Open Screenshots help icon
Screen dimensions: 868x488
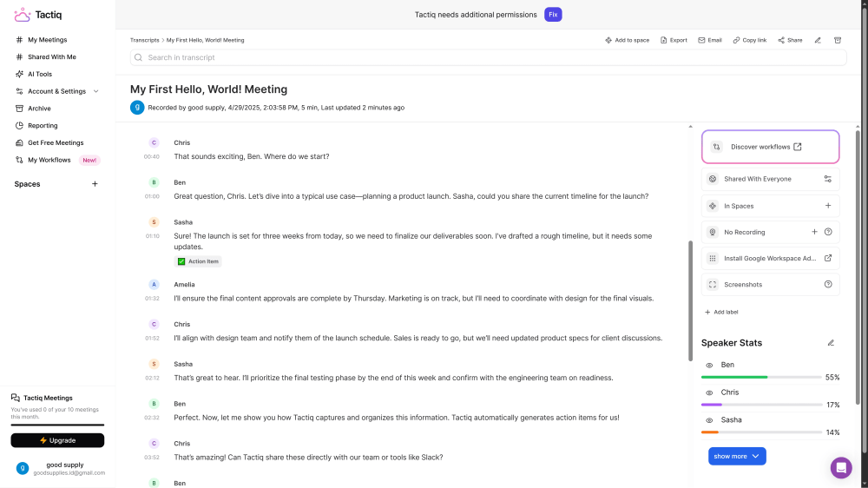828,284
